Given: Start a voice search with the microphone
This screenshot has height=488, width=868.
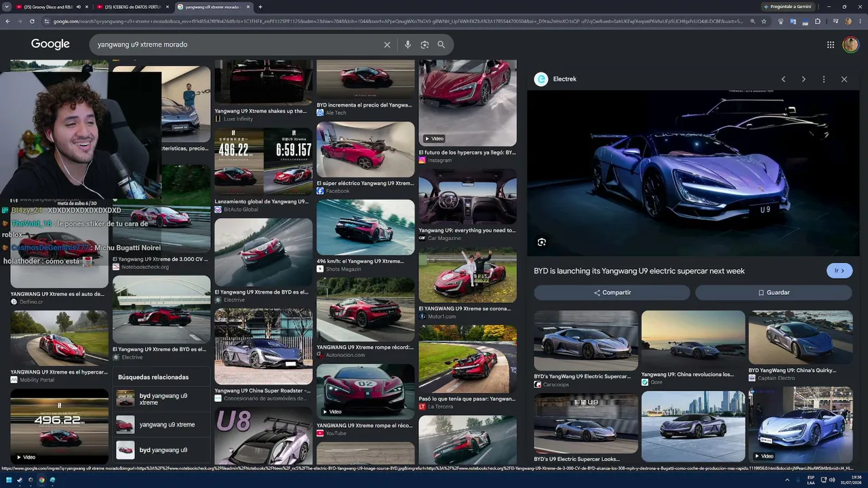Looking at the screenshot, I should (408, 45).
